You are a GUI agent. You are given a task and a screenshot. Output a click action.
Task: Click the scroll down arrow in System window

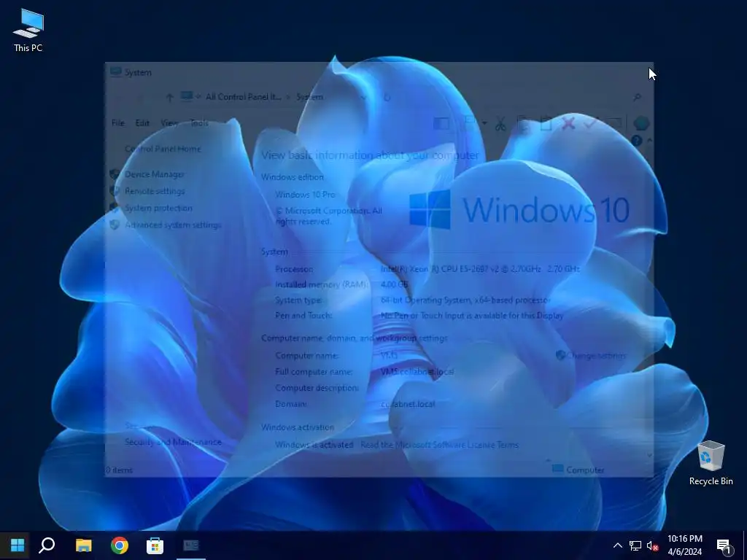[649, 456]
